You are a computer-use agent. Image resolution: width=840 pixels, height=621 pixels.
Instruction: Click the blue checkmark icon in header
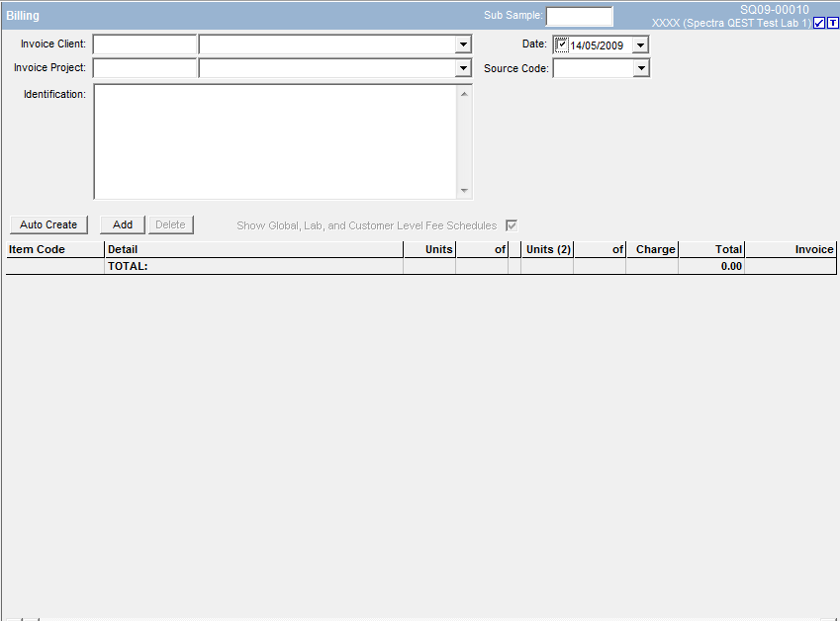coord(818,23)
